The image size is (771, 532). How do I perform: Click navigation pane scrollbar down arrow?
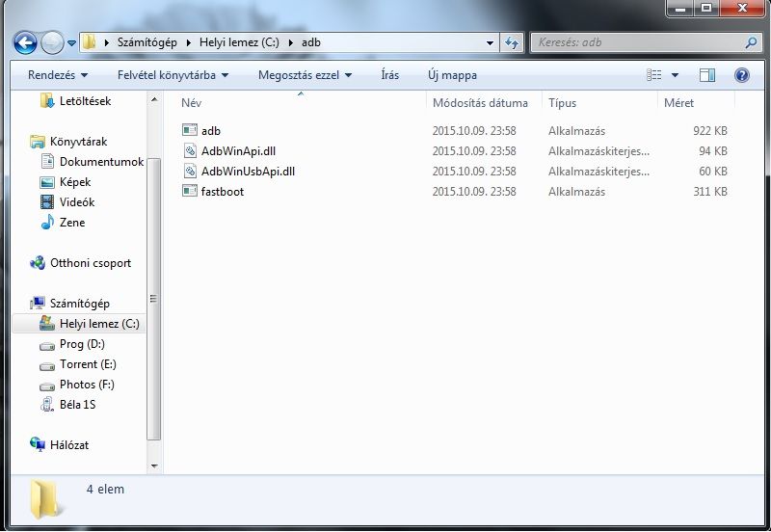click(154, 465)
